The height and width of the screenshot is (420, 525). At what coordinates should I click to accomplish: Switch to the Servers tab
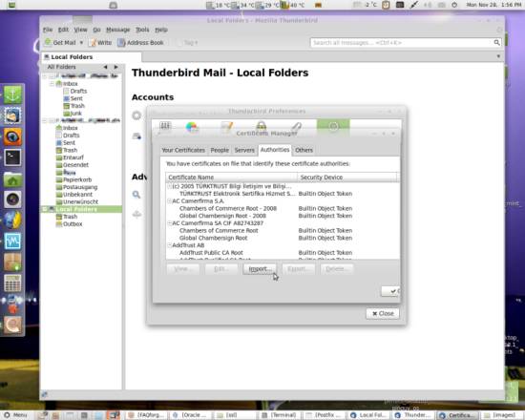click(244, 150)
